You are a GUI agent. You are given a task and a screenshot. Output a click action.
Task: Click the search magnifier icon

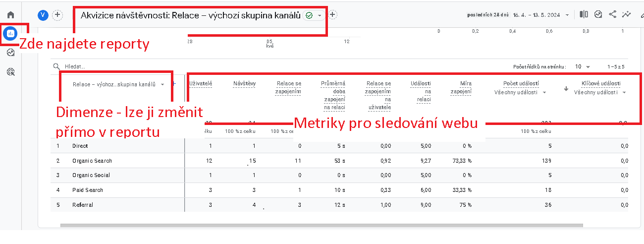[57, 66]
